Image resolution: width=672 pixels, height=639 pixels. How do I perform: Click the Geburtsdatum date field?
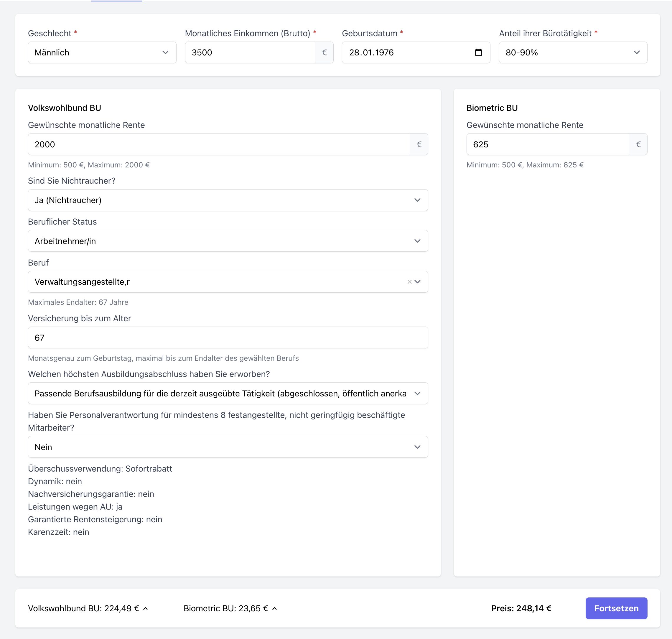pos(416,52)
